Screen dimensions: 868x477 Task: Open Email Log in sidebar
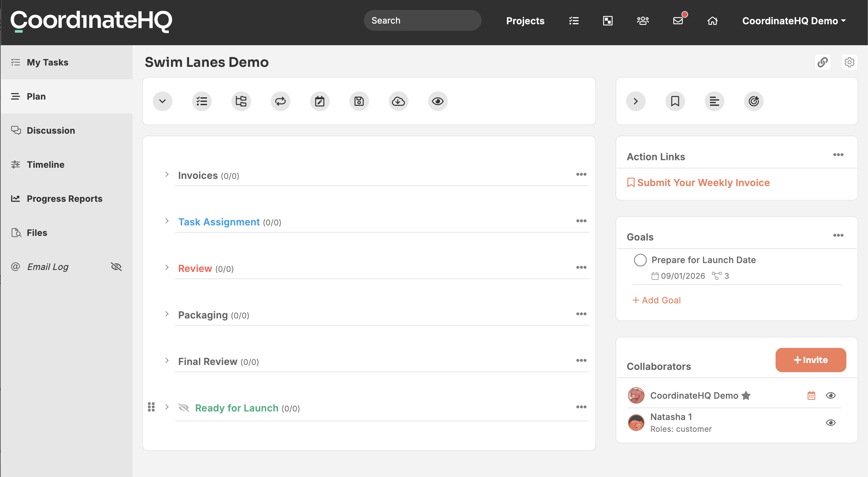coord(48,267)
